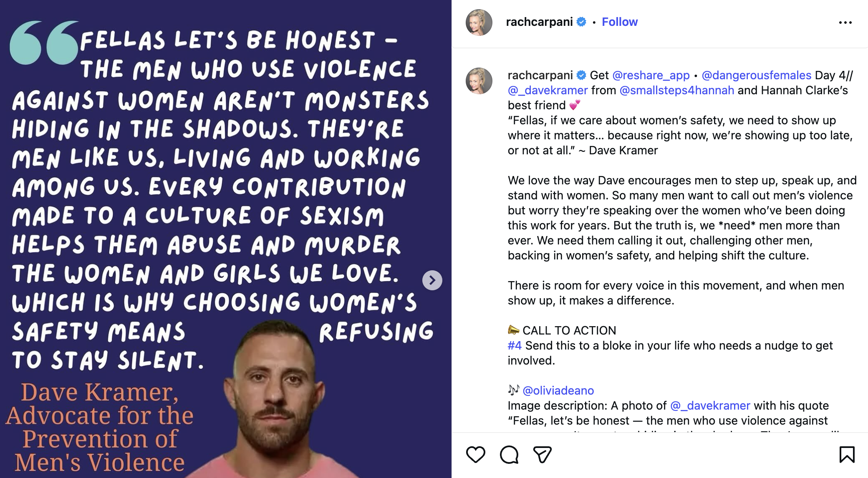Open rachcarpani username in post header

pos(539,22)
